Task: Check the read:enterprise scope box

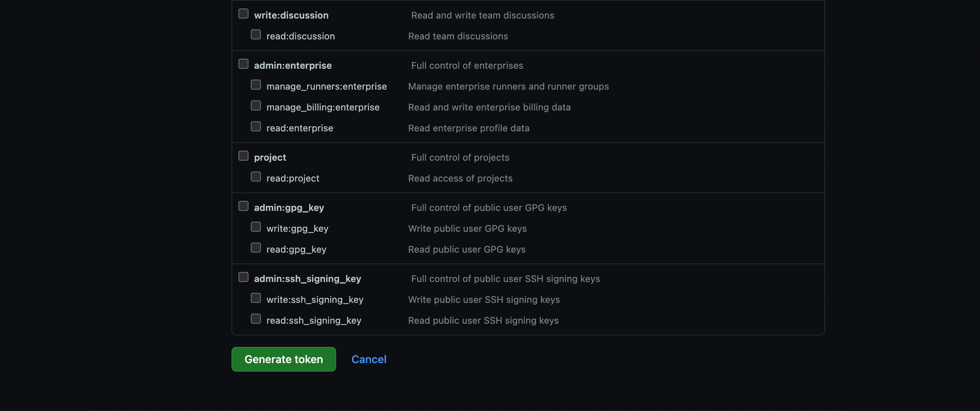Action: (256, 127)
